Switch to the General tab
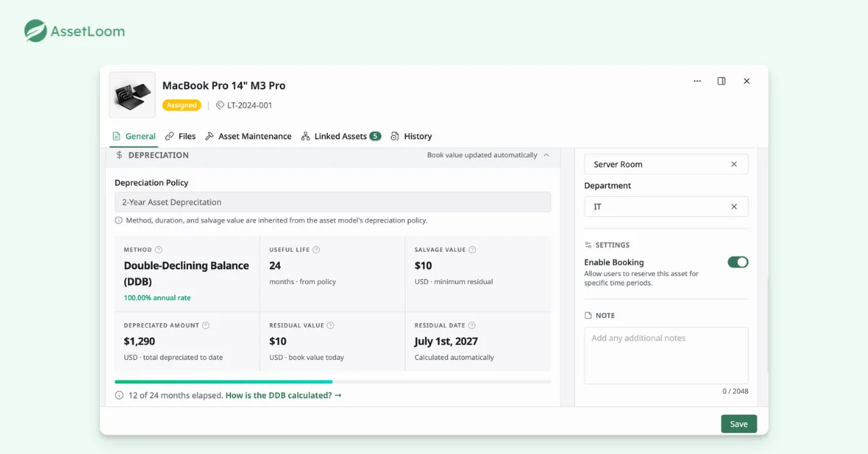Screen dimensions: 868x454 [134, 136]
